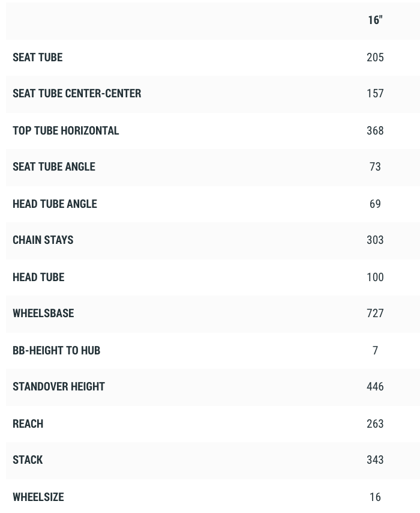The height and width of the screenshot is (513, 420).
Task: Select the SEAT TUBE ANGLE label
Action: 53,167
